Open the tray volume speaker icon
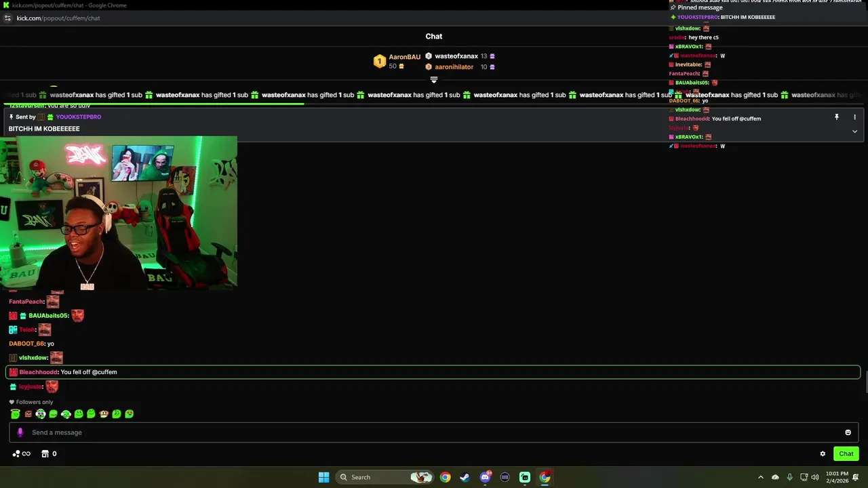This screenshot has height=488, width=868. [815, 477]
